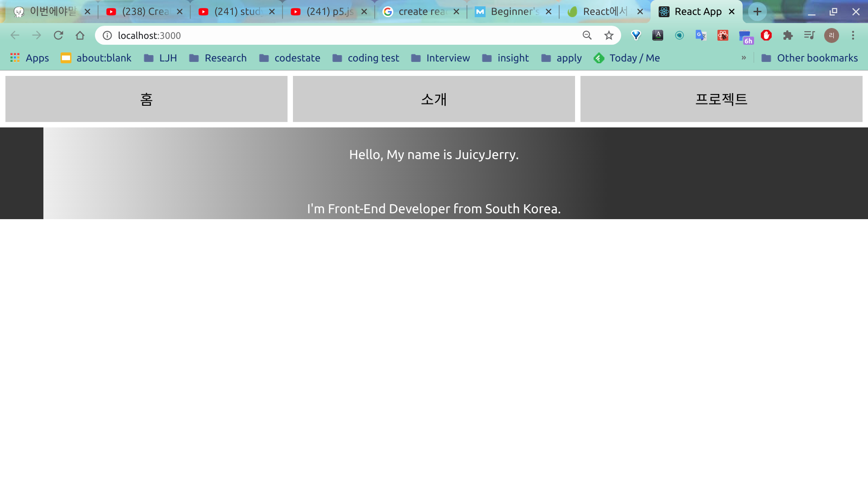
Task: Open Chrome three-dot menu
Action: pos(853,35)
